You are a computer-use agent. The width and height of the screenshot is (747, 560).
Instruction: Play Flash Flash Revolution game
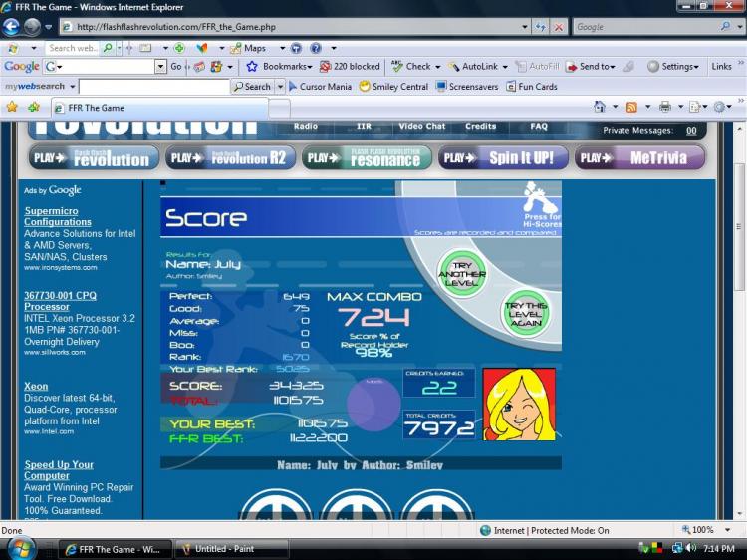94,157
